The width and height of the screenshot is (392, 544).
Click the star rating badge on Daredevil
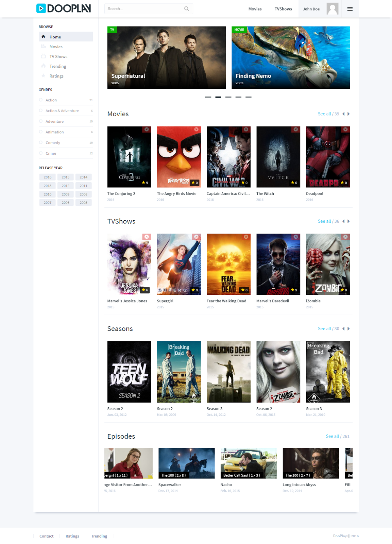[x=294, y=290]
